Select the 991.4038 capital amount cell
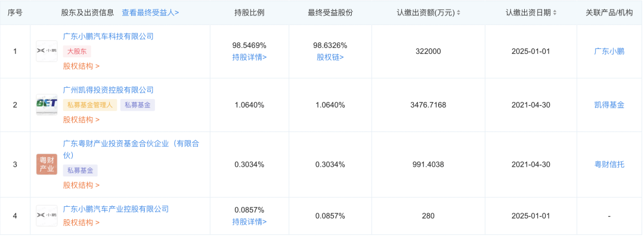This screenshot has width=644, height=236. (x=428, y=165)
